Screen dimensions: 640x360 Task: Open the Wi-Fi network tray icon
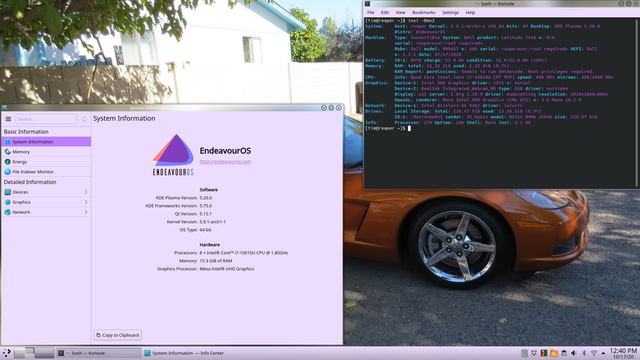(x=594, y=353)
